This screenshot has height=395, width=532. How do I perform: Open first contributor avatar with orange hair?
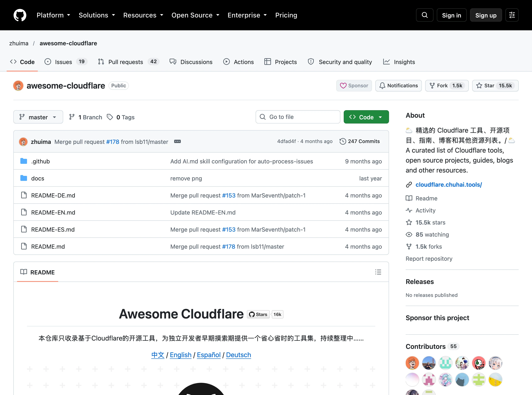(x=412, y=363)
